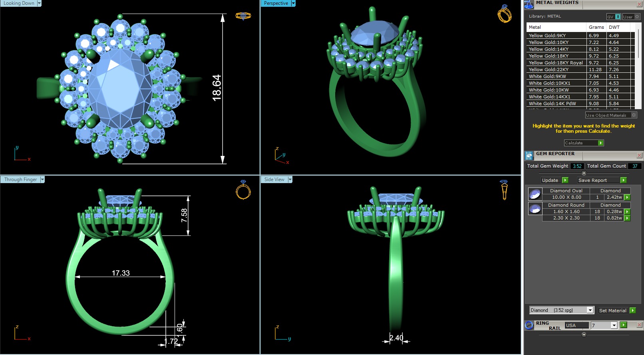Click the Gem Reporter panel icon

tap(529, 156)
